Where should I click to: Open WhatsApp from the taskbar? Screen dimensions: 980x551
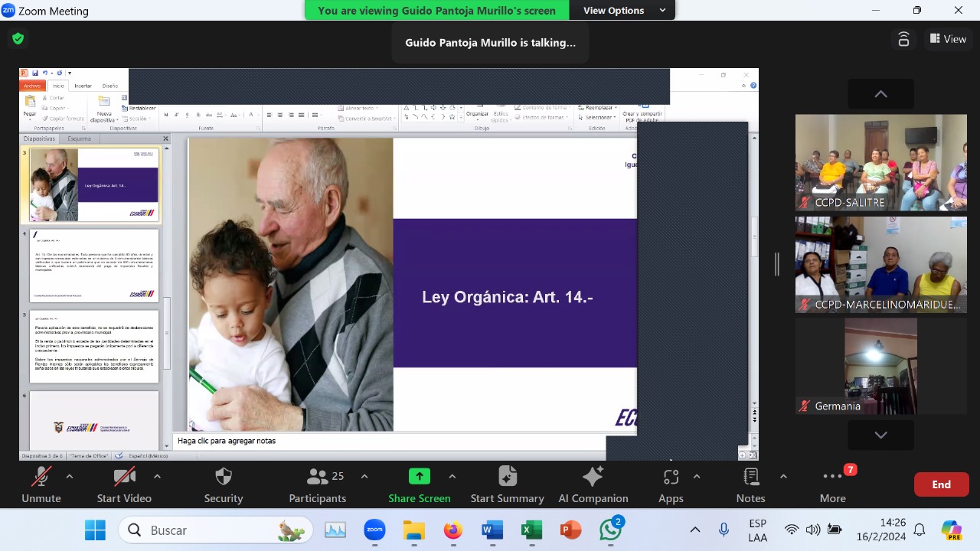tap(610, 530)
